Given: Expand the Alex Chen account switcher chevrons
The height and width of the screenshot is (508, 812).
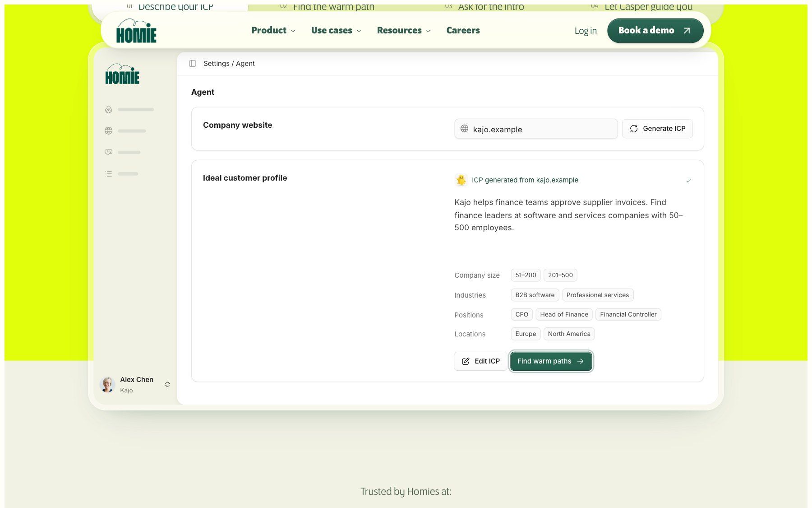Looking at the screenshot, I should (x=167, y=384).
